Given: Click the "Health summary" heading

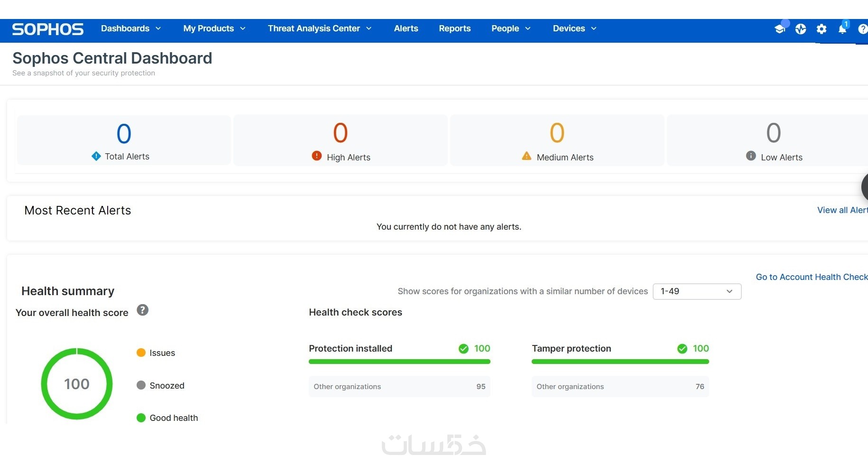Looking at the screenshot, I should point(68,291).
